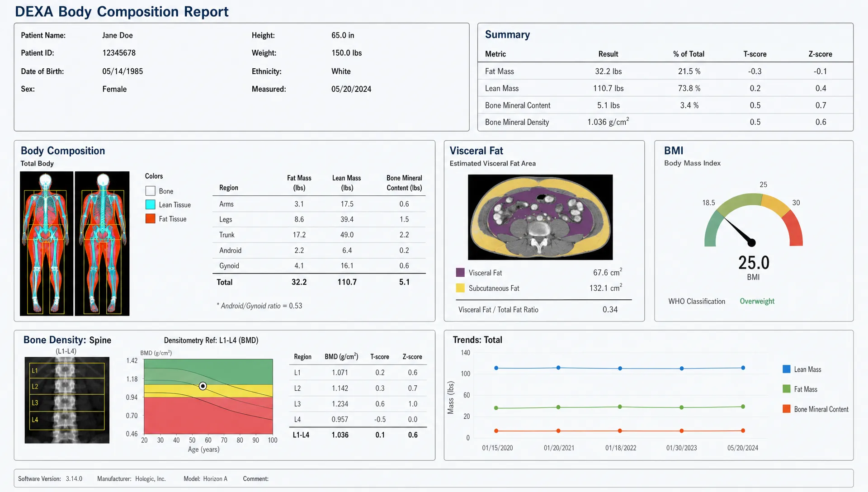868x492 pixels.
Task: Click the Subcutaneous Fat yellow swatch
Action: (460, 288)
